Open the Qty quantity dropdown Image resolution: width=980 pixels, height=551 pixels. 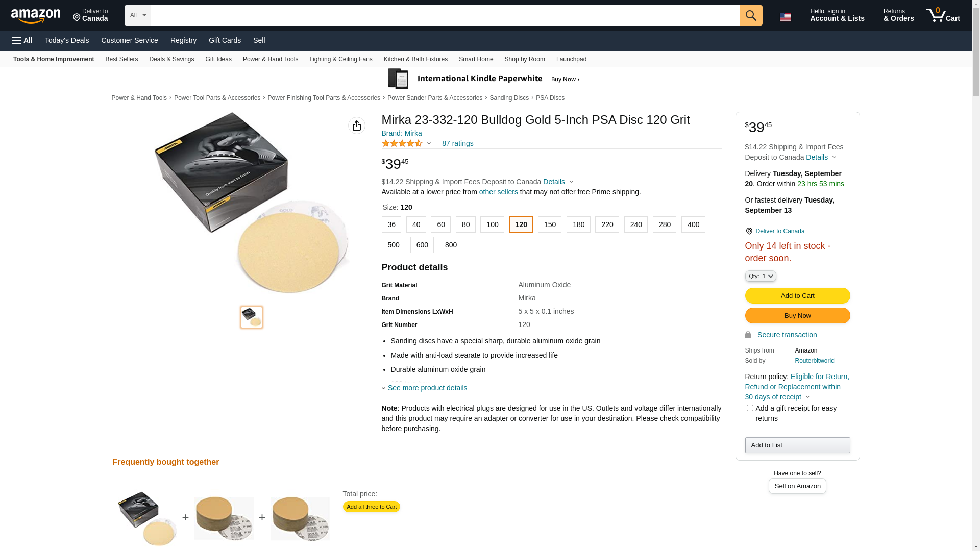[x=761, y=276]
